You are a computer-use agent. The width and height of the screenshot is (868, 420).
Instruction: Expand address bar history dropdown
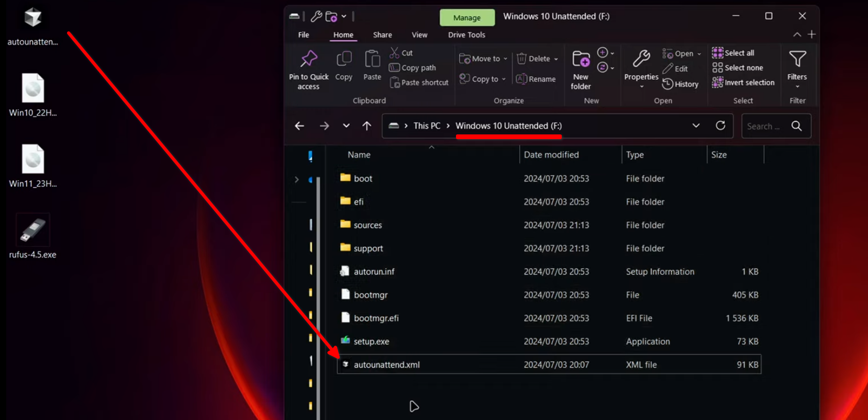696,126
